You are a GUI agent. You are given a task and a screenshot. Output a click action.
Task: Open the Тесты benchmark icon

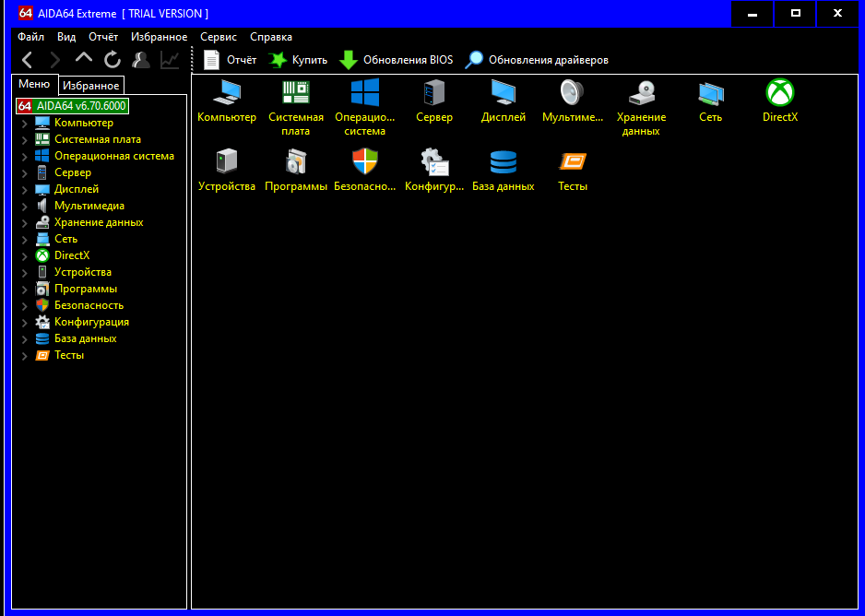[x=572, y=162]
